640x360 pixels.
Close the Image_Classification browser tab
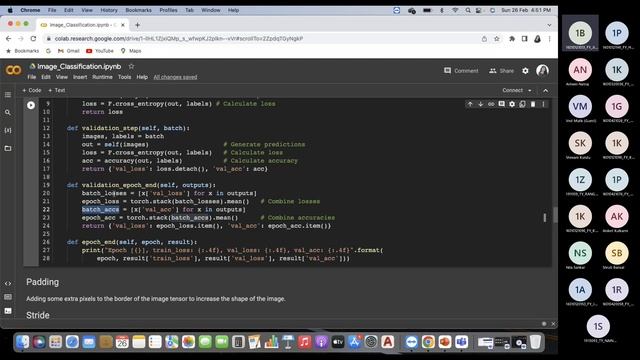(123, 25)
